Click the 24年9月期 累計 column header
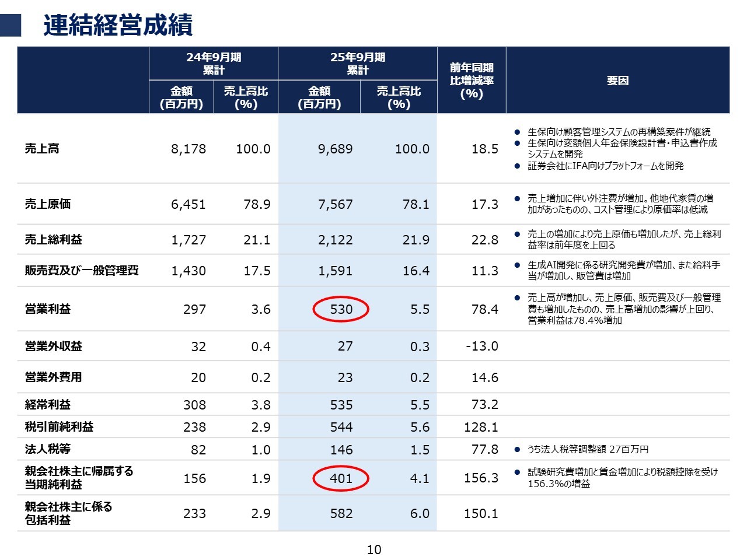The width and height of the screenshot is (747, 560). (x=214, y=64)
